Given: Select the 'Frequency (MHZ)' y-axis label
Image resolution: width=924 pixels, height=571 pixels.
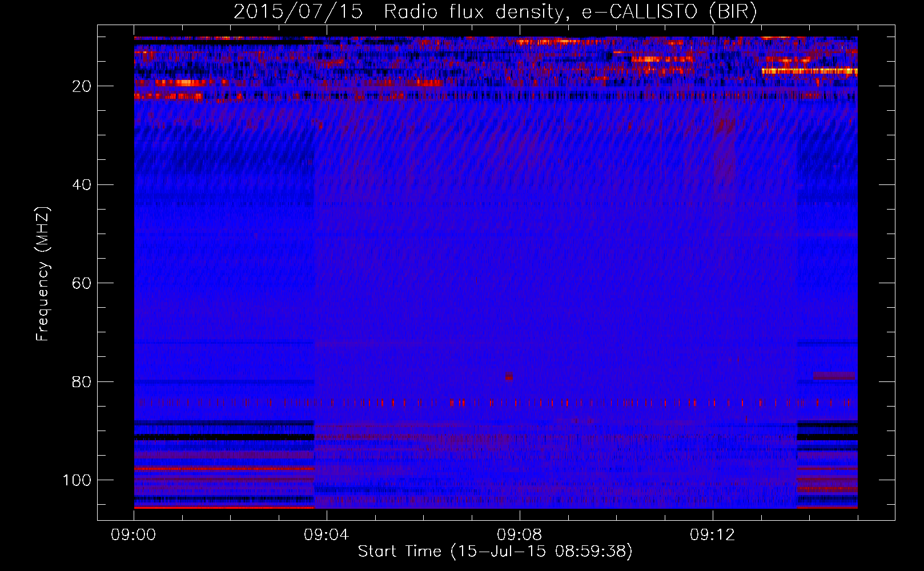Looking at the screenshot, I should click(43, 274).
